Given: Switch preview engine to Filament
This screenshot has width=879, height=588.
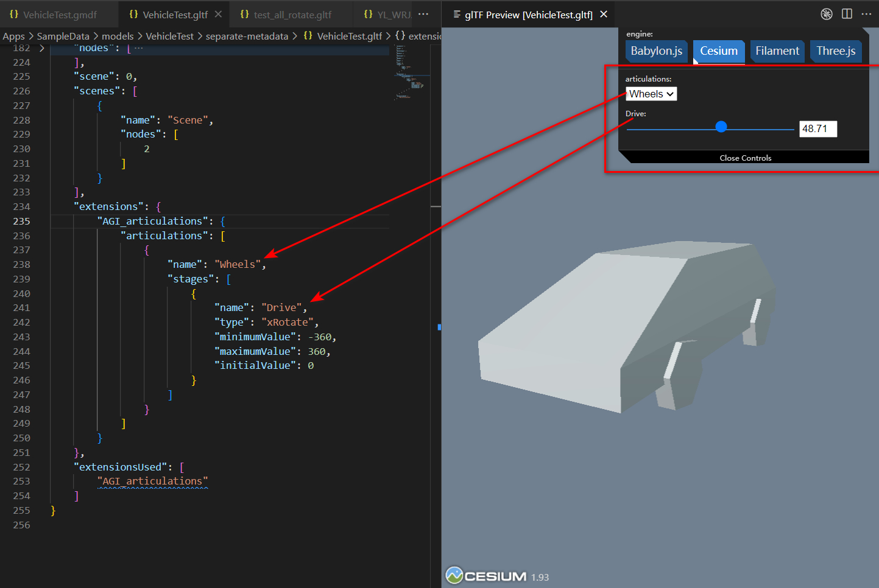Looking at the screenshot, I should (x=777, y=51).
